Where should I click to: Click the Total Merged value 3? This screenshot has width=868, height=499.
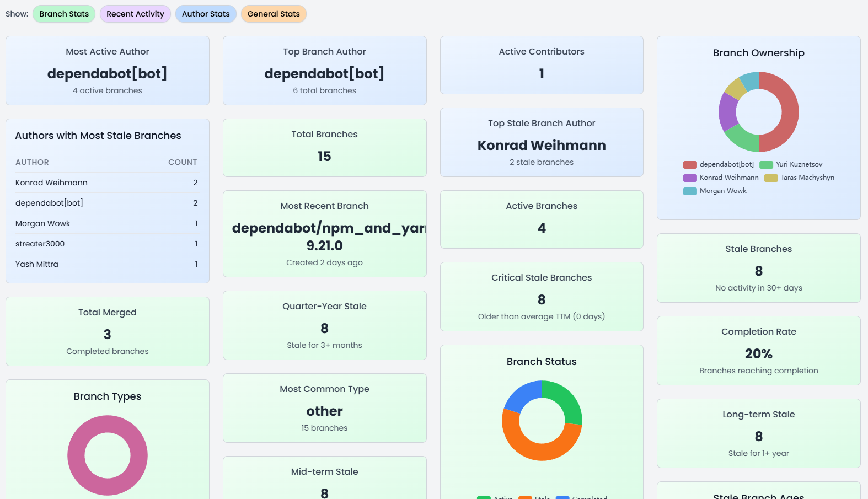(x=108, y=334)
